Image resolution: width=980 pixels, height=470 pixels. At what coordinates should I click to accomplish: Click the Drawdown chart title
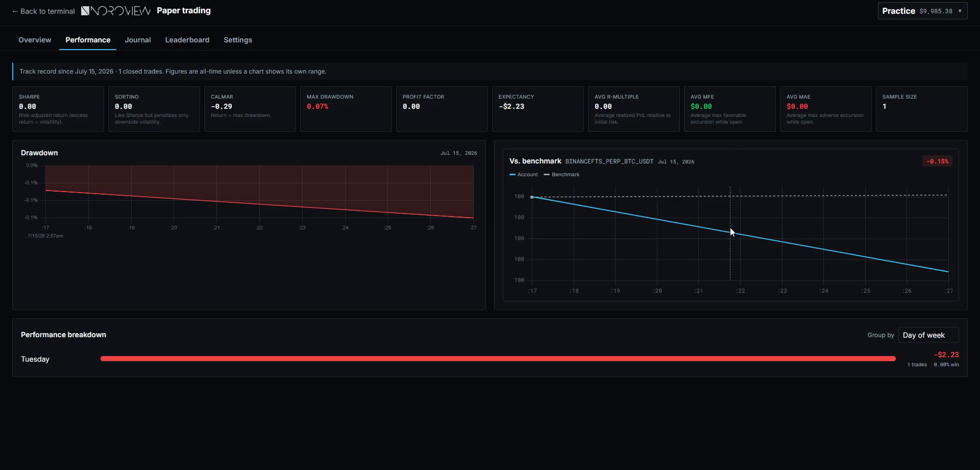pos(39,153)
